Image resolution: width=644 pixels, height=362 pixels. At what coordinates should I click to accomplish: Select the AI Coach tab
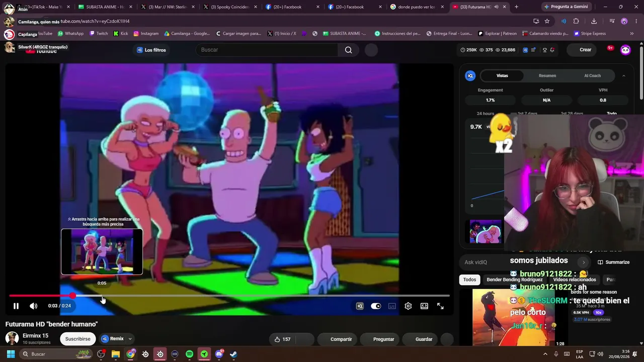(592, 75)
